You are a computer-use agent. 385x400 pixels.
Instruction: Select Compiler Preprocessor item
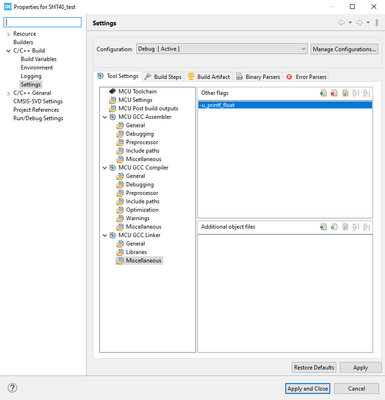(142, 193)
